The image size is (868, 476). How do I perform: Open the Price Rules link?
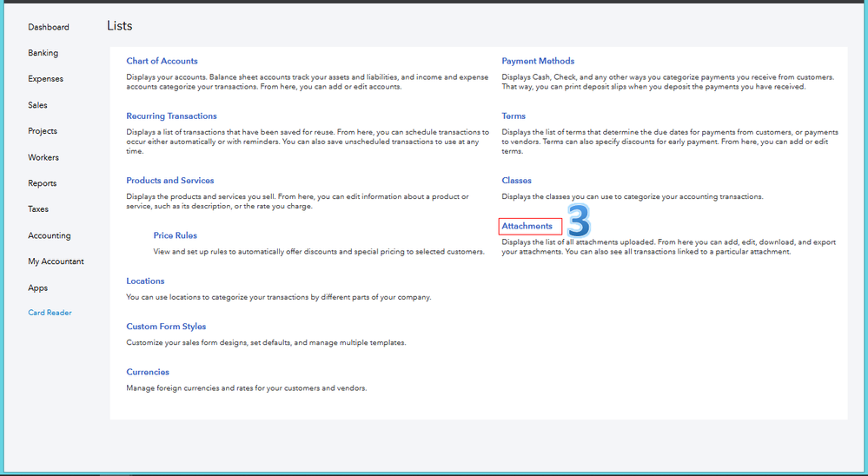click(175, 235)
